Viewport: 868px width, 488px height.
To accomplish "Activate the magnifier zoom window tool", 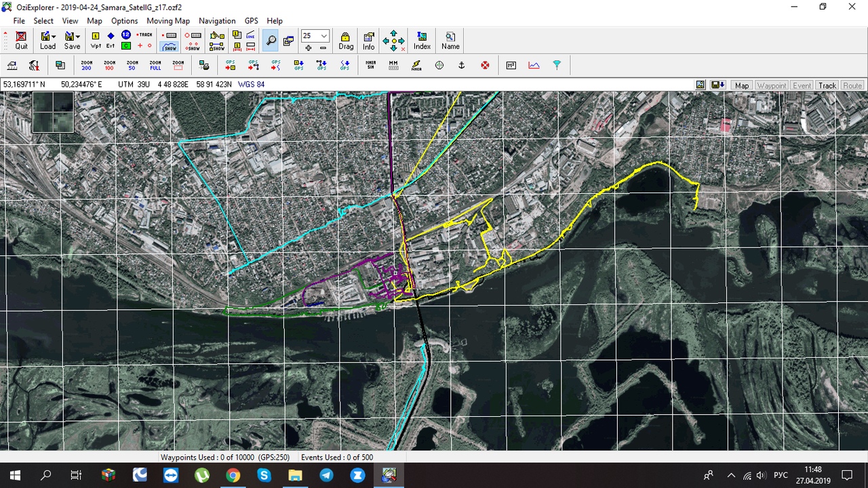I will pos(271,41).
